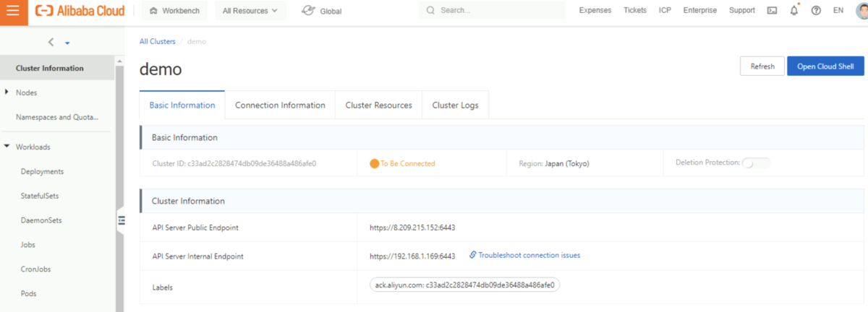The width and height of the screenshot is (868, 312).
Task: Select the Cluster ID value text
Action: point(253,164)
